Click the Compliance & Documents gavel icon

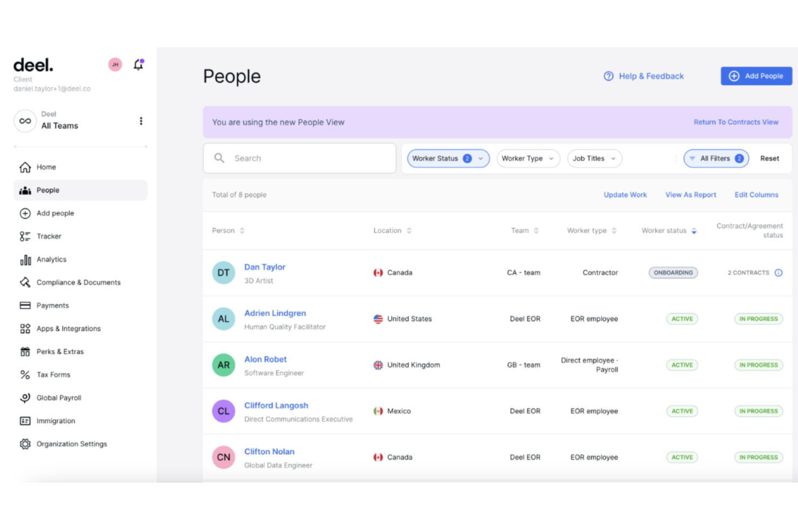coord(25,282)
